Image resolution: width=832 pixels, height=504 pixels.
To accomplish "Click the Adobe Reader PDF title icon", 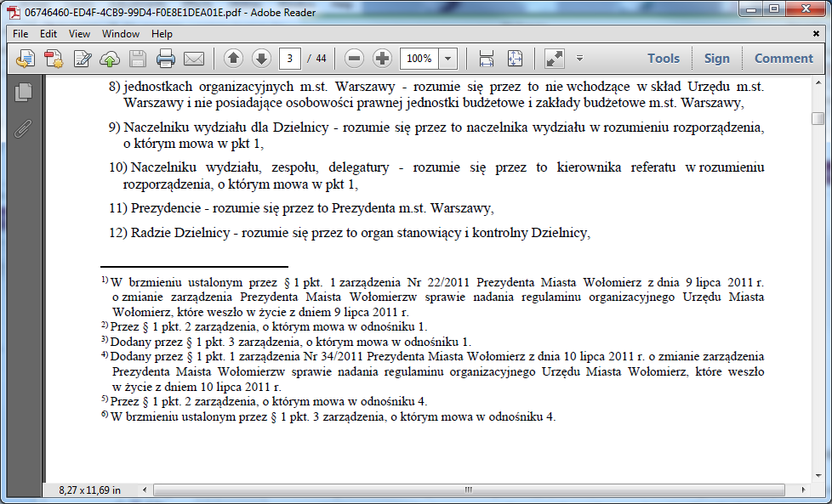I will [14, 12].
